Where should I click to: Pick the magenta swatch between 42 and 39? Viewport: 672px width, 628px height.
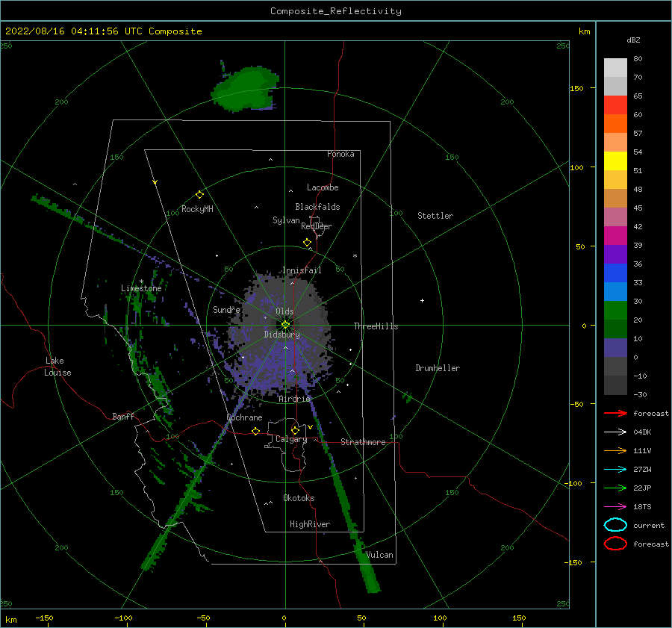615,236
